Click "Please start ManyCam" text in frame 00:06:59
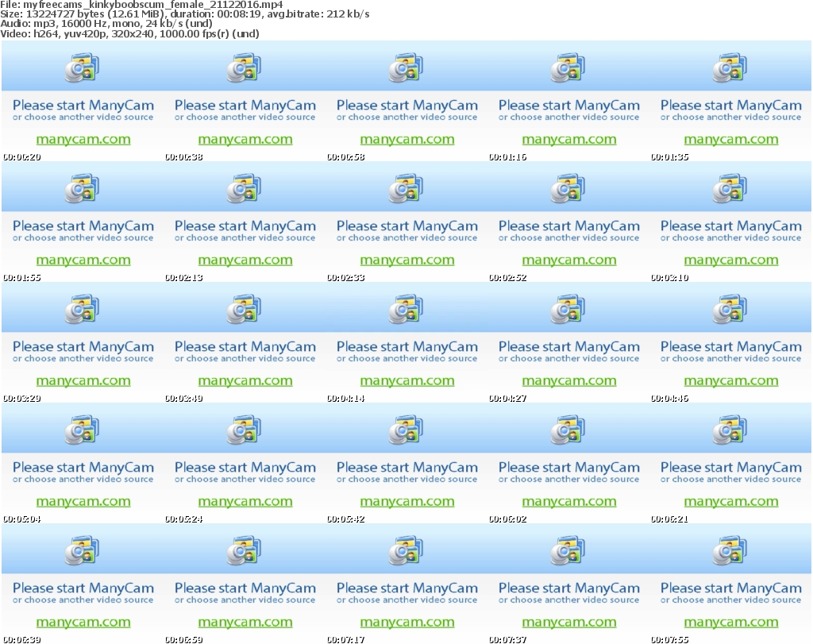813x644 pixels. (x=245, y=588)
